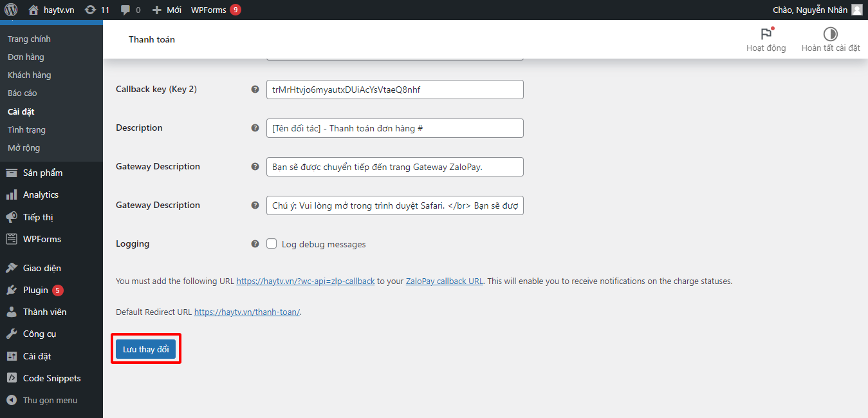
Task: Click the field containing Chú ý Safari note
Action: (x=394, y=205)
